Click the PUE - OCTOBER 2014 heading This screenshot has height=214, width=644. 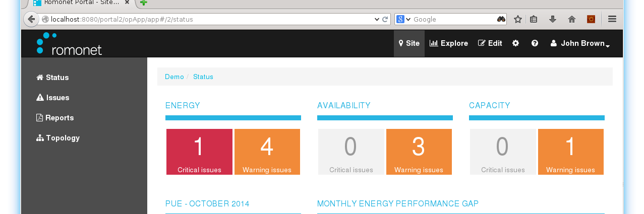207,204
